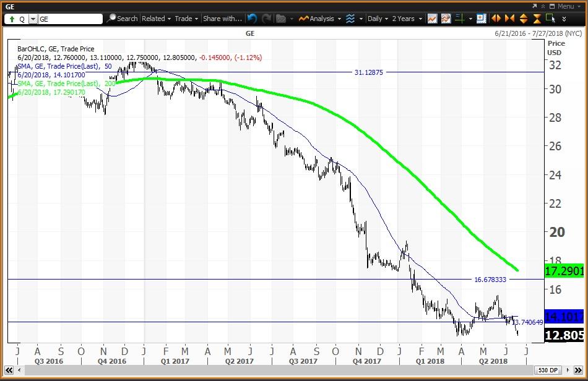Click the orange pan-left arrows icon
The height and width of the screenshot is (381, 588).
click(x=496, y=19)
